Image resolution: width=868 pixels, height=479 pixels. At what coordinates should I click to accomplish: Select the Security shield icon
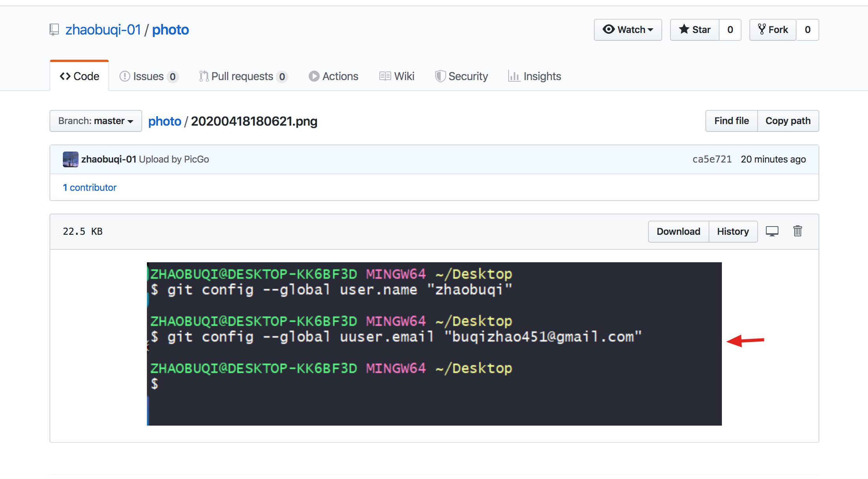(x=440, y=76)
